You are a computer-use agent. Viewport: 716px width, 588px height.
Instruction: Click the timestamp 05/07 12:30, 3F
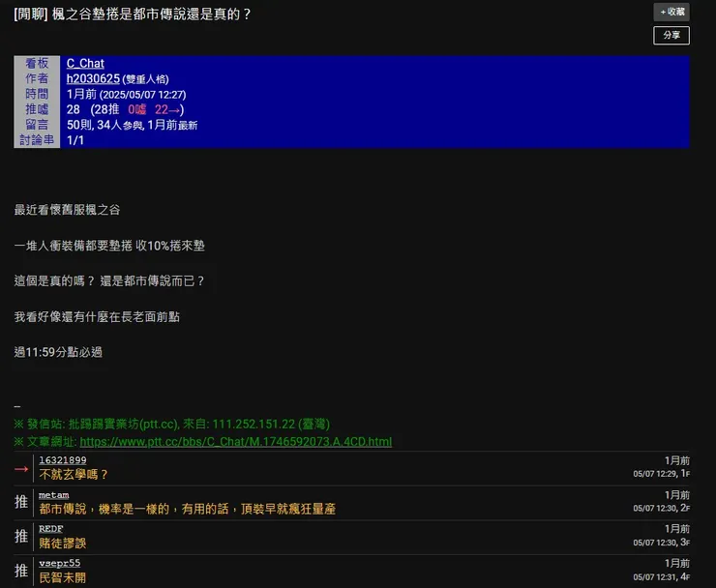[661, 543]
